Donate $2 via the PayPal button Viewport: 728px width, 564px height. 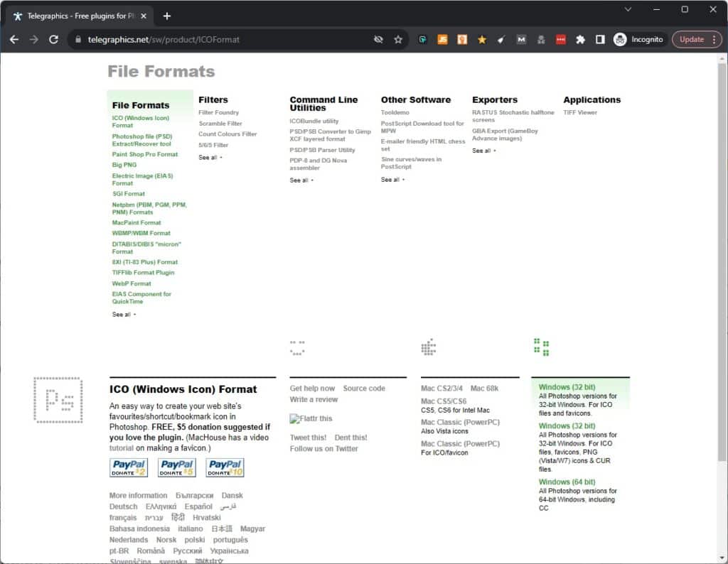click(x=129, y=467)
